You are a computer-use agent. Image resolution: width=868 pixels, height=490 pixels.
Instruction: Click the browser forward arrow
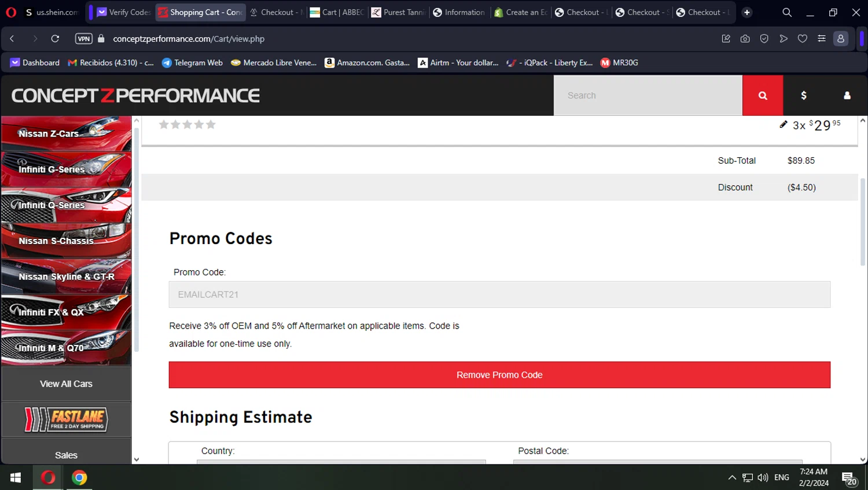[35, 39]
